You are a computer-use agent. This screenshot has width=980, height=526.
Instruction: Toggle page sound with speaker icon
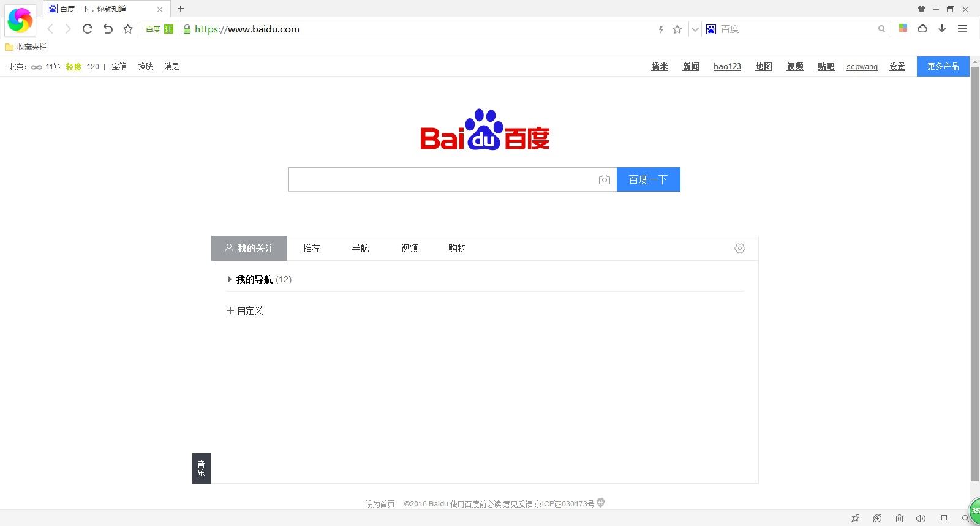tap(921, 519)
